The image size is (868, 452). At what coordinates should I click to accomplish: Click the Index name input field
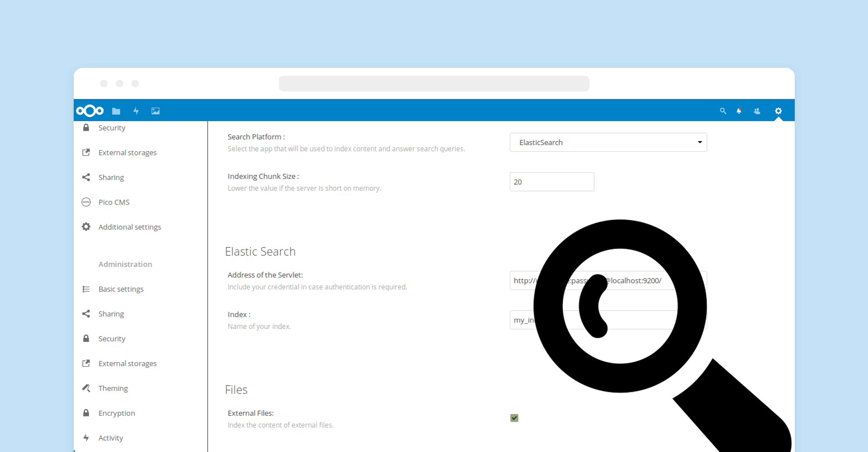tap(522, 320)
